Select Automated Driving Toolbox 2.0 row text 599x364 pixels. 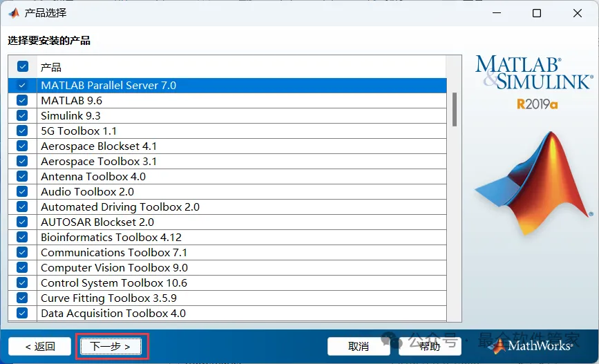tap(120, 207)
